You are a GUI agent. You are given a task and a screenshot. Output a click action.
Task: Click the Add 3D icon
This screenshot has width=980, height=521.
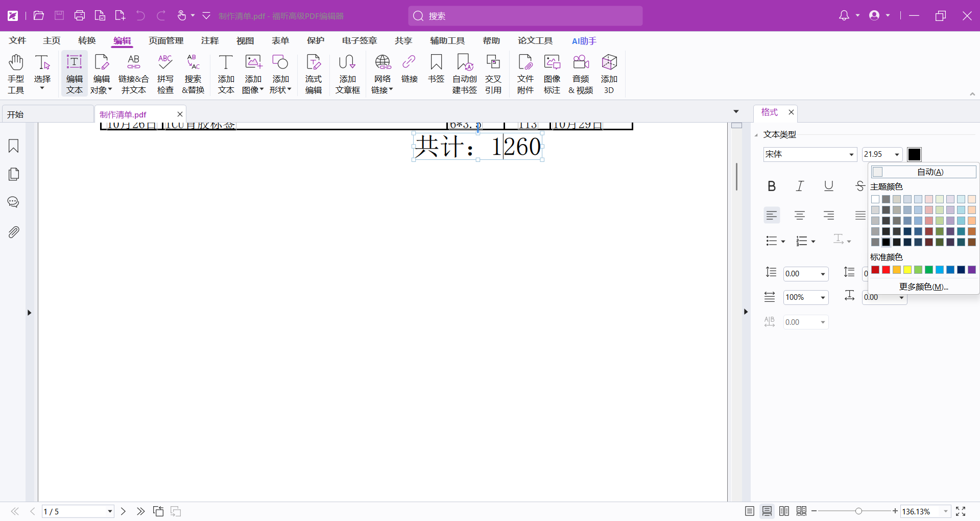coord(609,74)
